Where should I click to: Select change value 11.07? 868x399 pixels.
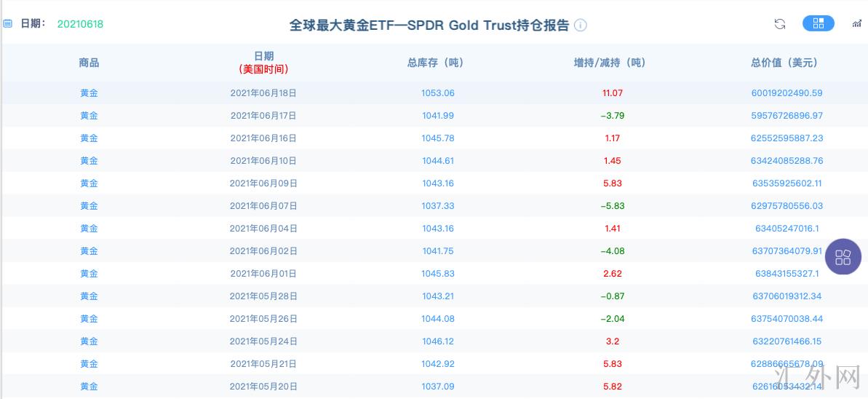tap(612, 93)
